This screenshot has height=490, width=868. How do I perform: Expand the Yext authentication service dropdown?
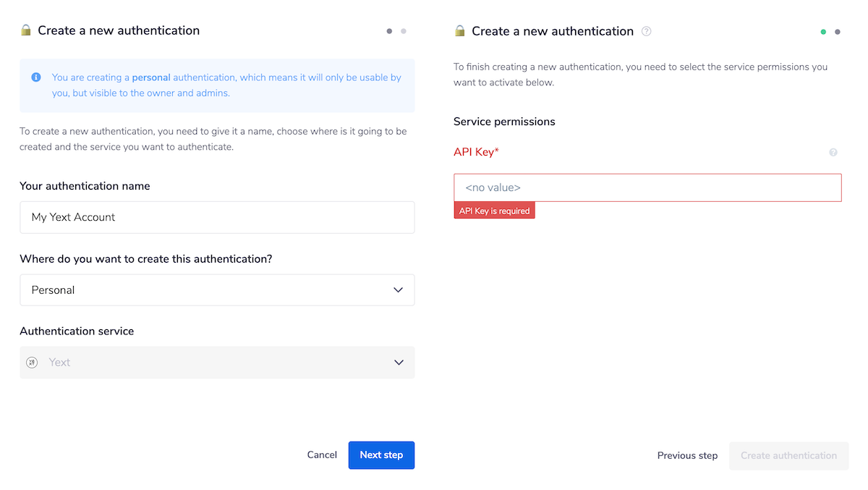pos(217,362)
